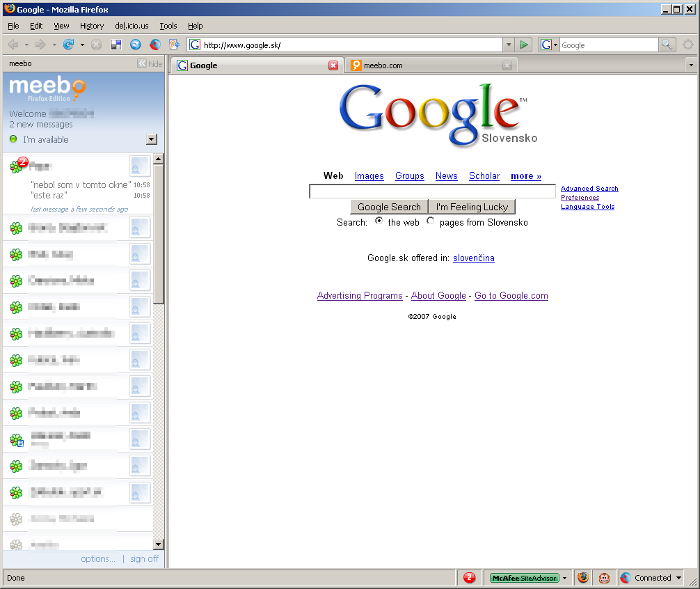Open the Edit menu
This screenshot has height=589, width=700.
36,26
